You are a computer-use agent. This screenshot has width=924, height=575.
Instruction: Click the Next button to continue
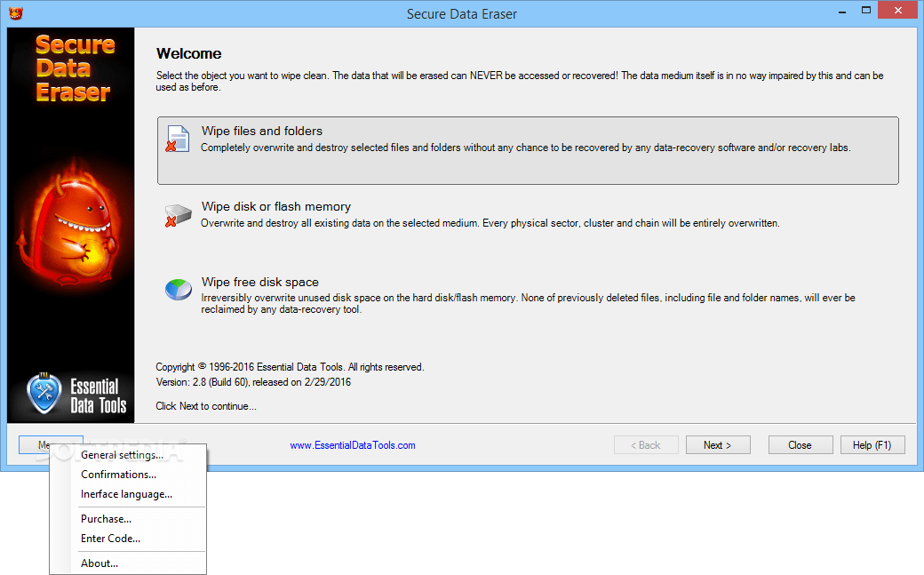(x=718, y=444)
